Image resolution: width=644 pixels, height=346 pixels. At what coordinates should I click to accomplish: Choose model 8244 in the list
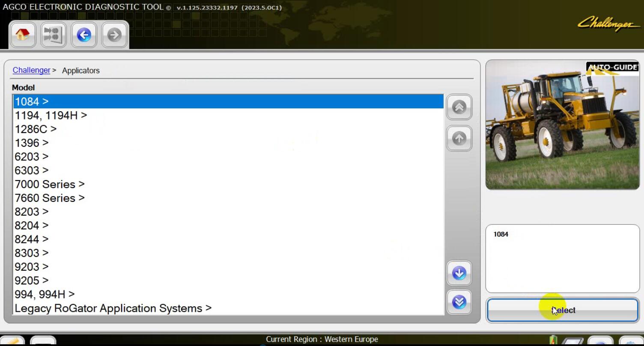tap(228, 239)
